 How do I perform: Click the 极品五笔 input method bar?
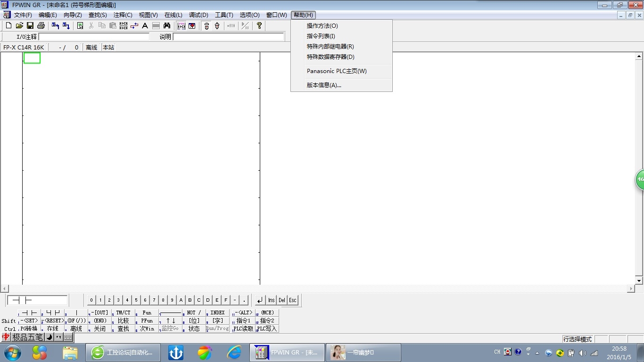pyautogui.click(x=37, y=337)
